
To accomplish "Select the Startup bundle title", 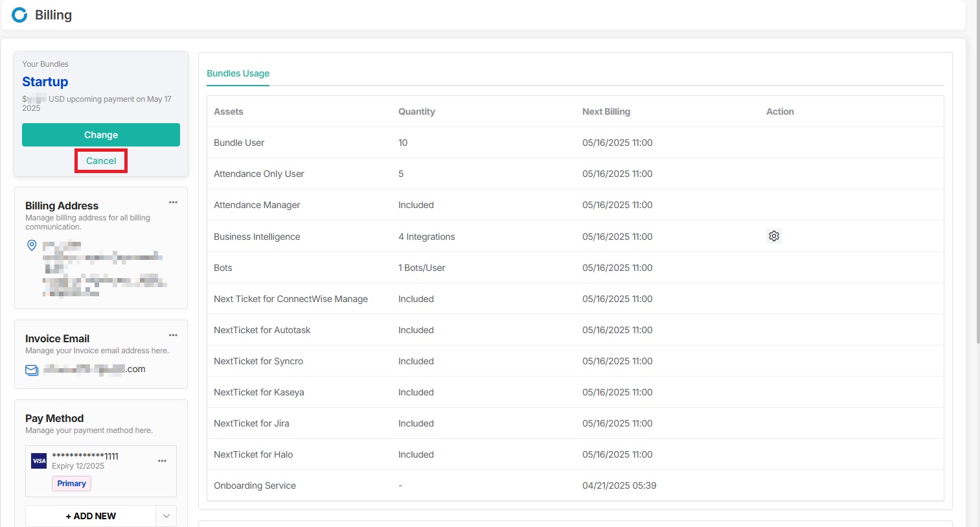I will 45,82.
